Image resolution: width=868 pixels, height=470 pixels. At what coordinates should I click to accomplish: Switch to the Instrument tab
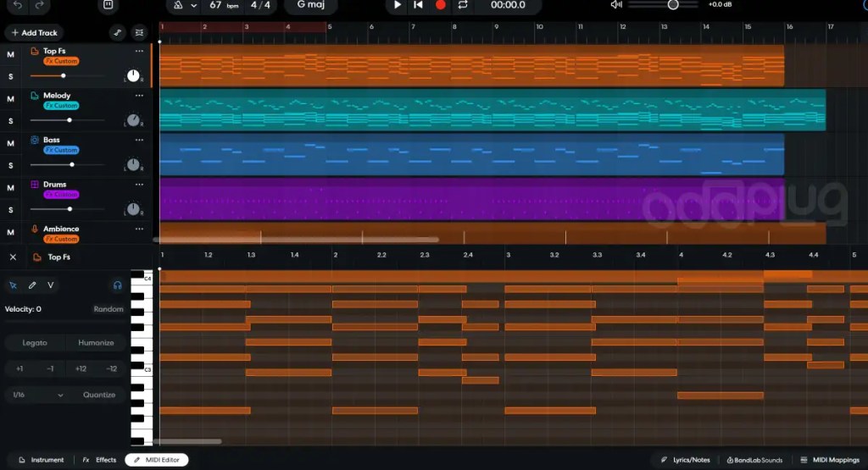(x=42, y=460)
